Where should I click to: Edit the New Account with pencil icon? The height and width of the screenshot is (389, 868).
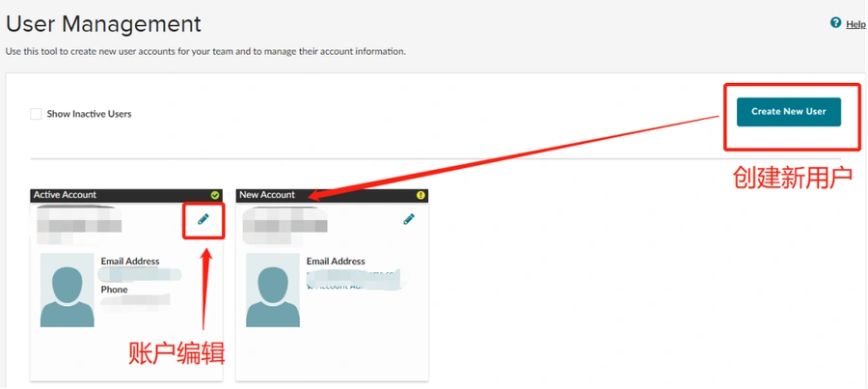pos(409,219)
